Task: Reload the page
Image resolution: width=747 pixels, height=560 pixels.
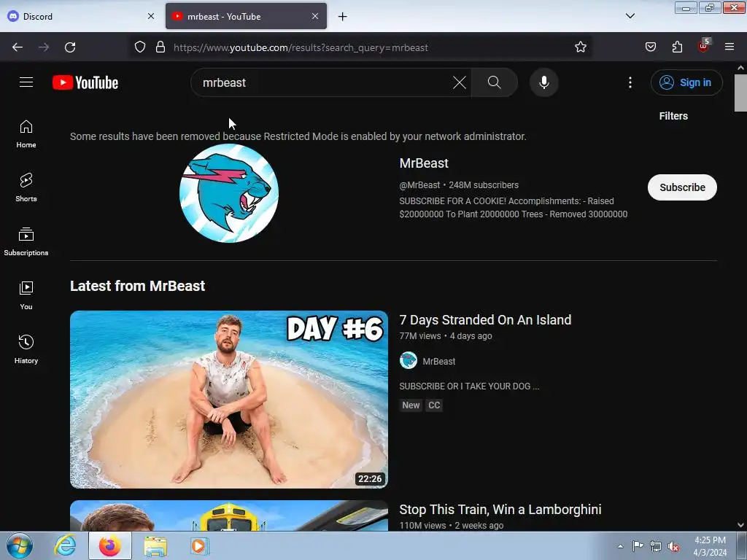Action: click(x=70, y=47)
